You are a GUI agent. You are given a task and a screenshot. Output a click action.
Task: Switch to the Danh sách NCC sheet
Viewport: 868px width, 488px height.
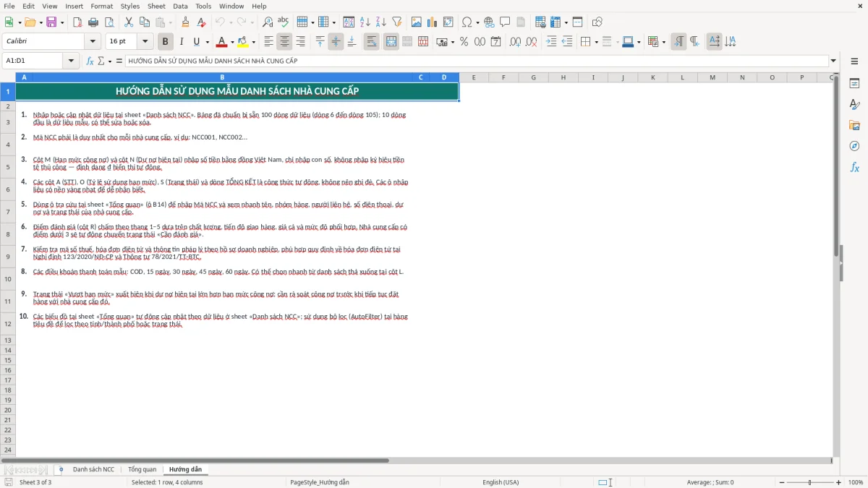pos(93,469)
